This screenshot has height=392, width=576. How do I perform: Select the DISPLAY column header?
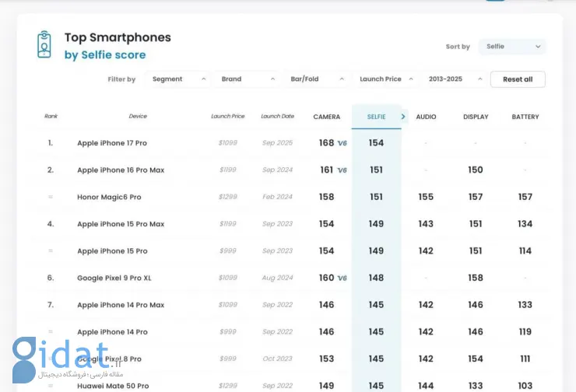(476, 117)
